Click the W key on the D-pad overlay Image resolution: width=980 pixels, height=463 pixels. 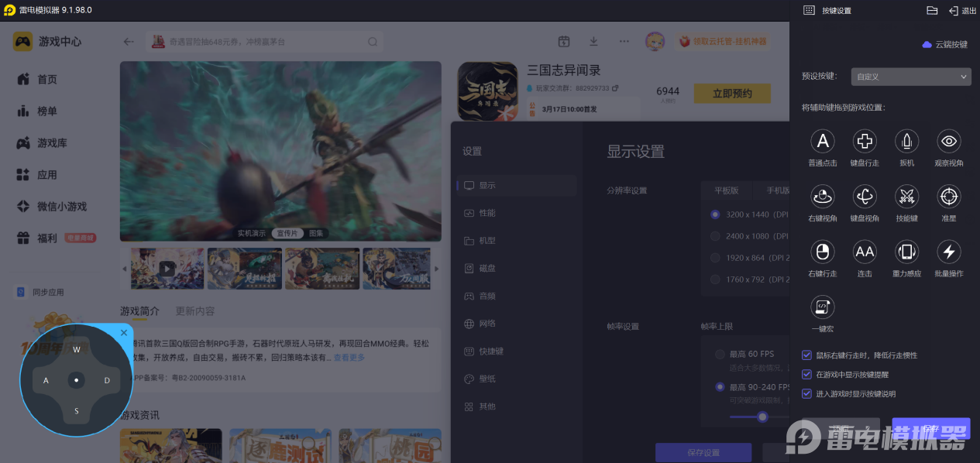(77, 349)
